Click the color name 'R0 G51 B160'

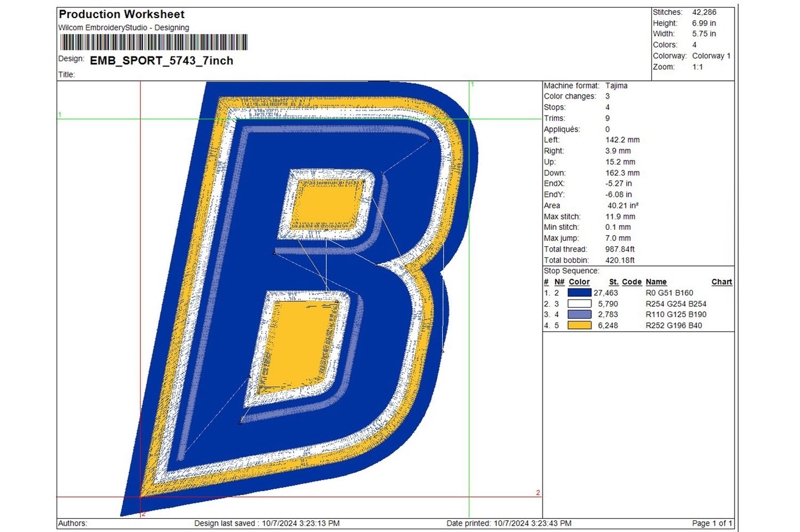click(669, 293)
